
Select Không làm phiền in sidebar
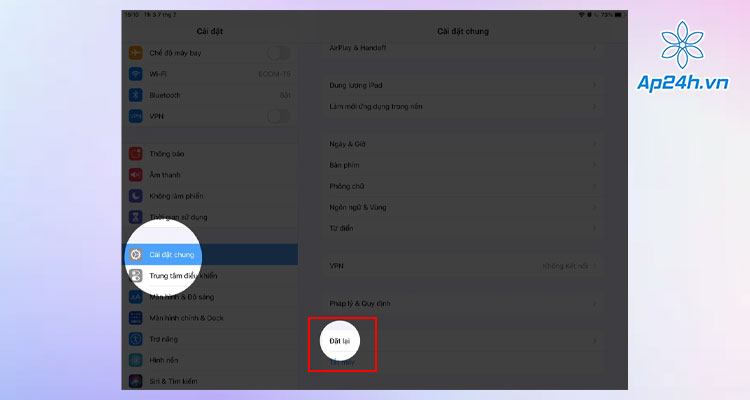coord(210,196)
